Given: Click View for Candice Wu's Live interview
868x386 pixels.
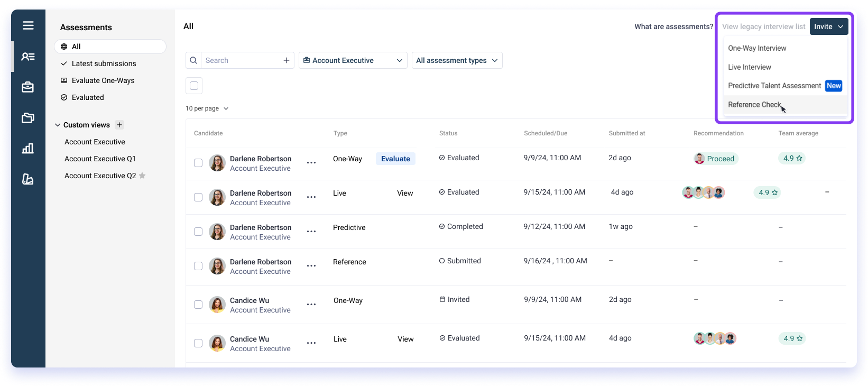Looking at the screenshot, I should 405,339.
